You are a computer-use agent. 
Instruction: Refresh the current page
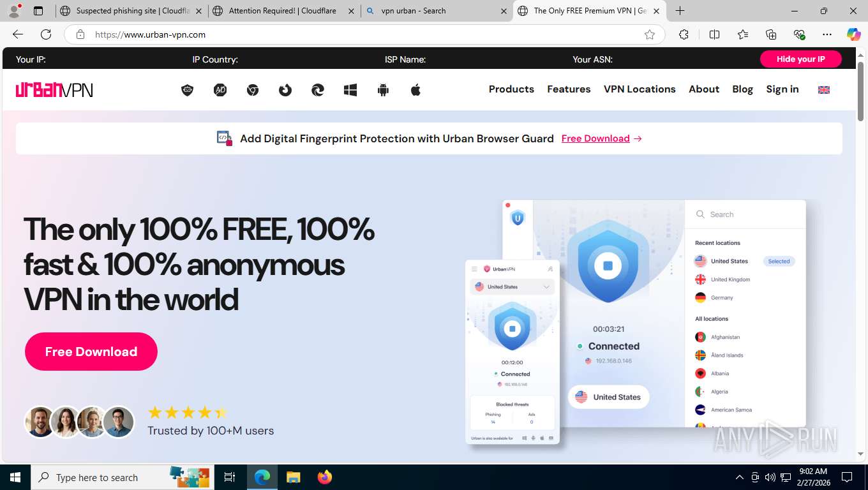[x=46, y=34]
